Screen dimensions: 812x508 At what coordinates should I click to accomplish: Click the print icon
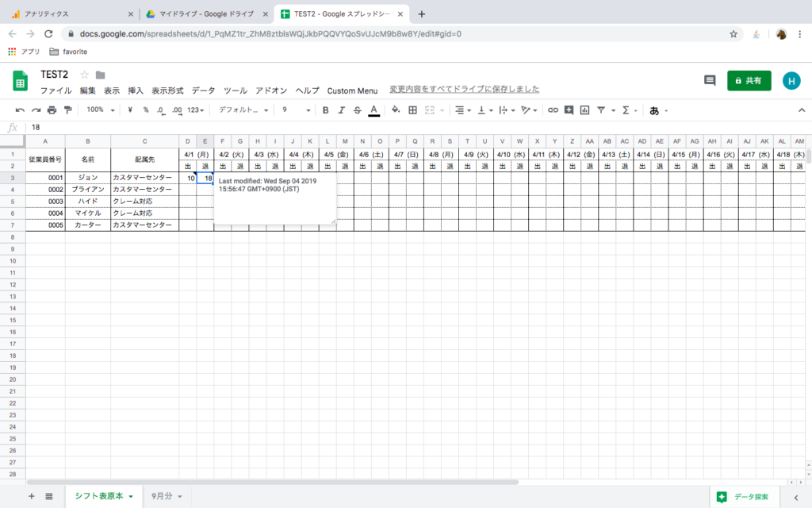click(x=52, y=110)
